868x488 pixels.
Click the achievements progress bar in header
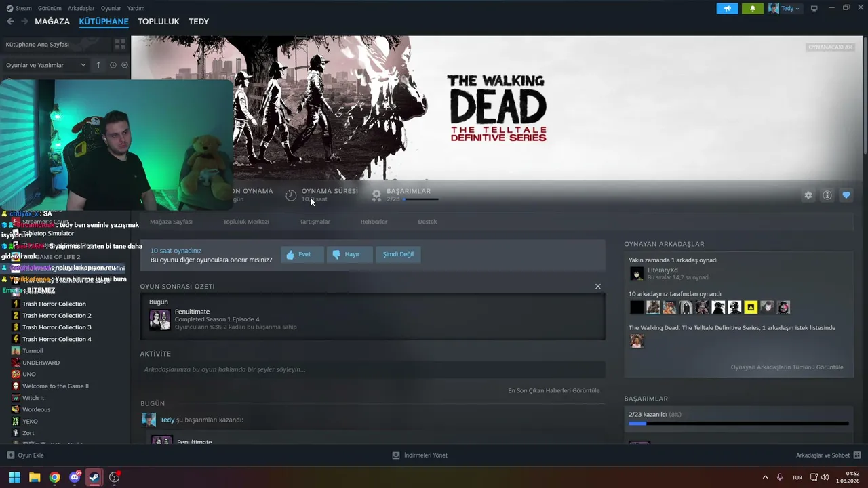(x=421, y=199)
